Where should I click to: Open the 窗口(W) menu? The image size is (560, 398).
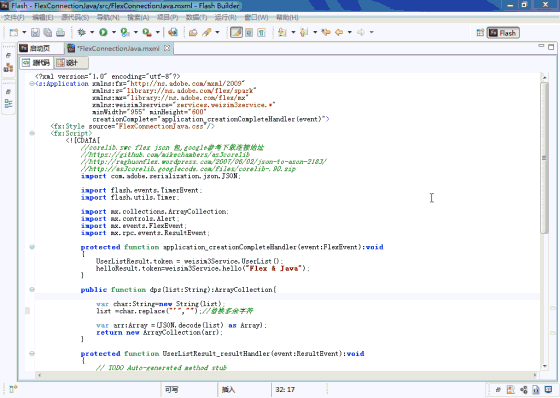pos(256,17)
